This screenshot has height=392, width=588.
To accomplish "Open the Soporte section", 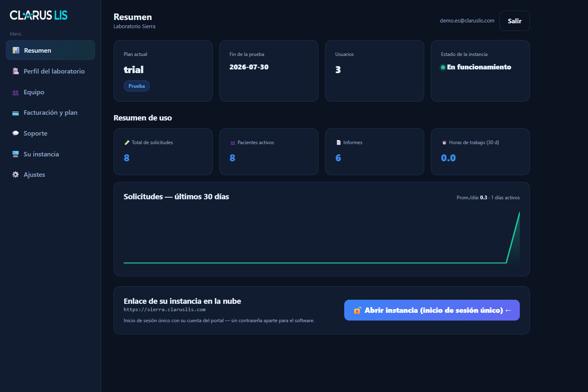I will pos(50,133).
